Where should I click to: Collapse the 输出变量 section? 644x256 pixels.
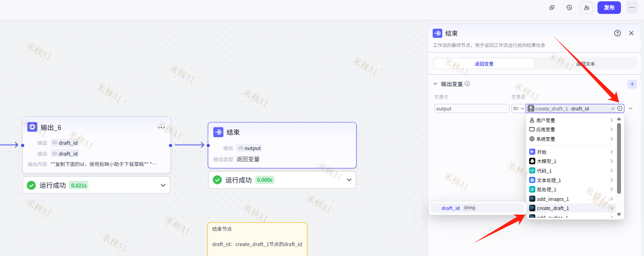(435, 84)
